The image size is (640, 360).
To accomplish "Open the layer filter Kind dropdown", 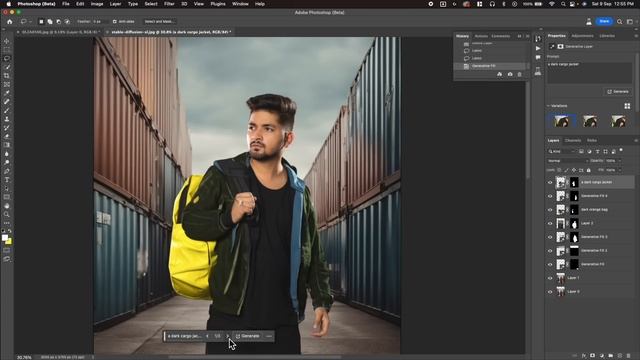I will click(x=562, y=151).
